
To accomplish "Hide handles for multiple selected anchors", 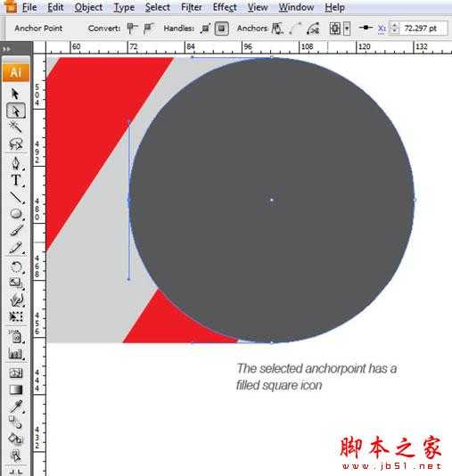I will pos(222,29).
